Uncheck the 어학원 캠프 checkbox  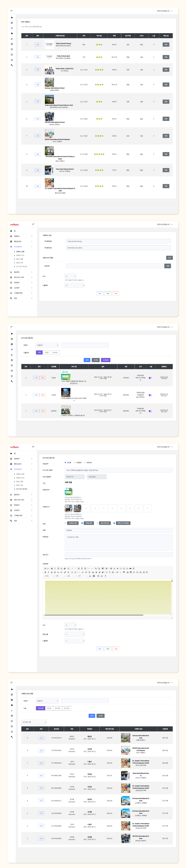tap(82, 523)
